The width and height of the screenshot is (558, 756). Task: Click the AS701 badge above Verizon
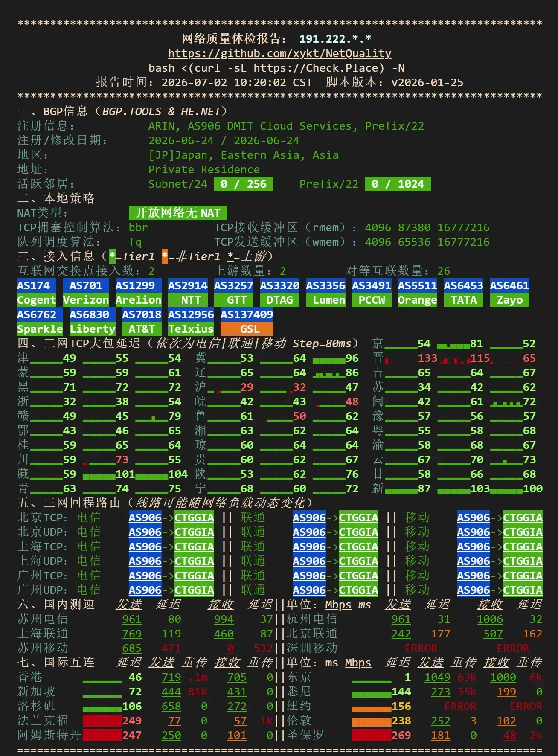(86, 285)
